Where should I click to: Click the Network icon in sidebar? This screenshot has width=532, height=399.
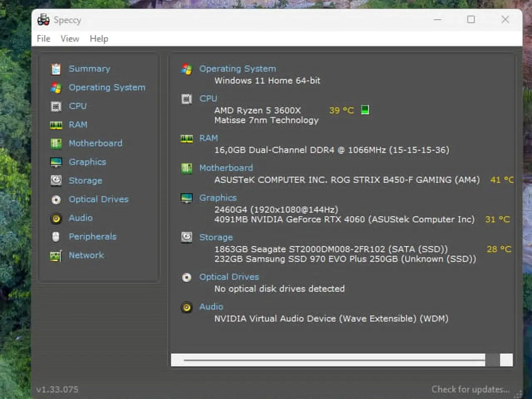(56, 256)
